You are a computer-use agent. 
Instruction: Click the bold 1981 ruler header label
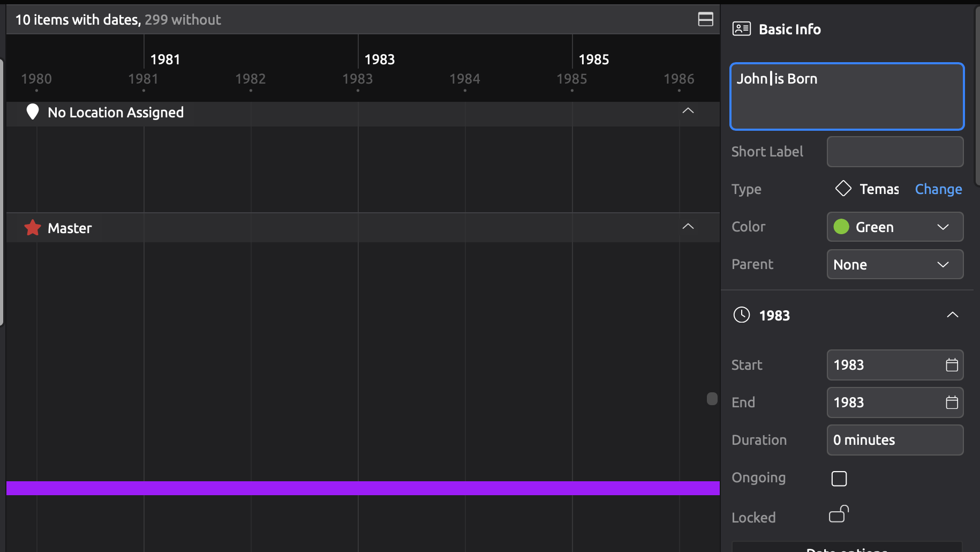pyautogui.click(x=165, y=59)
